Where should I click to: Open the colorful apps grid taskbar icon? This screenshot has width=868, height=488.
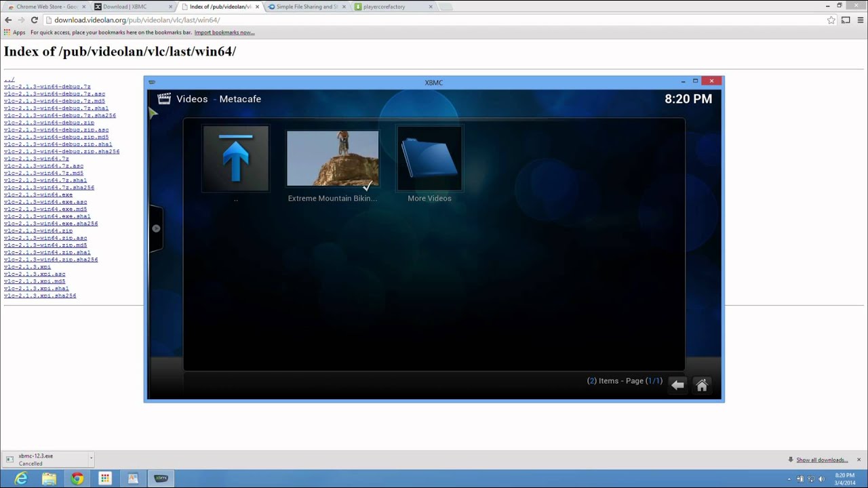coord(104,479)
